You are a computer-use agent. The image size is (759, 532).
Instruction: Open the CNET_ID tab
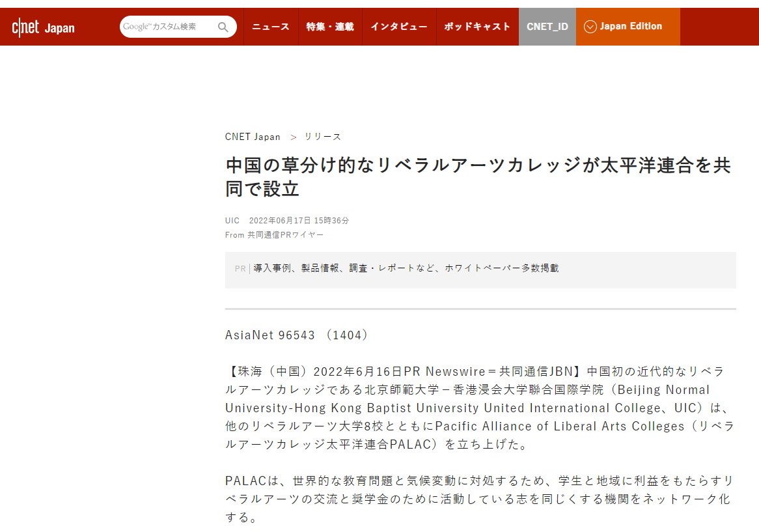(547, 27)
